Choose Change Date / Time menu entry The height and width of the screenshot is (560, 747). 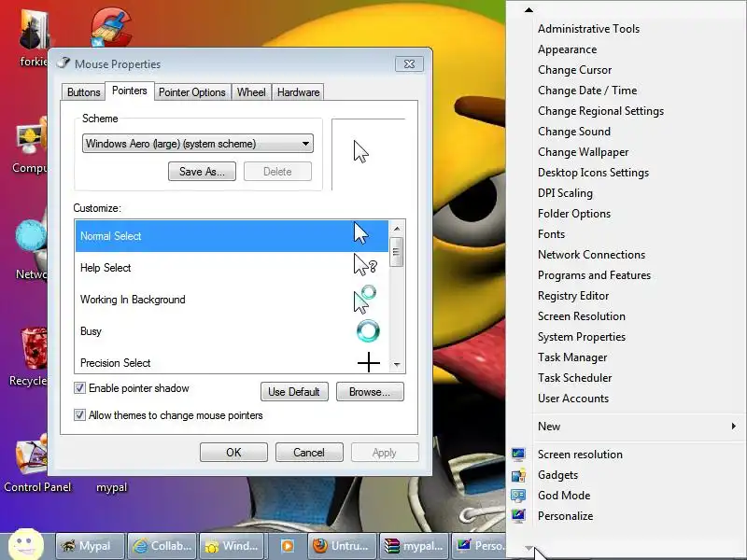pos(587,91)
